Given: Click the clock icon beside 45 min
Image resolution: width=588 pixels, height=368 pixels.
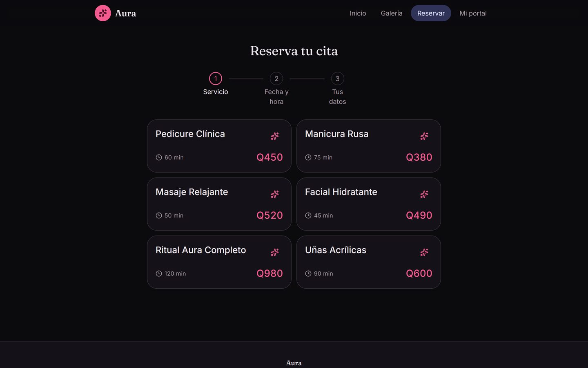Looking at the screenshot, I should click(x=308, y=215).
